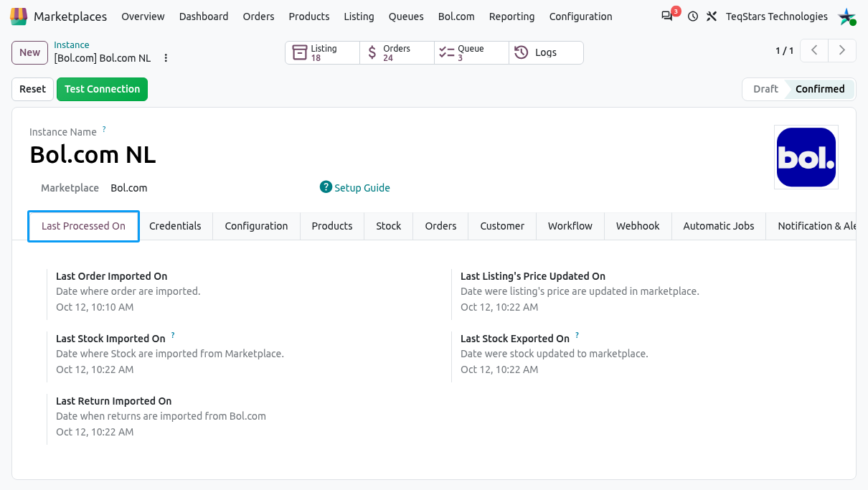Open the Logs stat button
This screenshot has width=868, height=490.
pos(546,53)
